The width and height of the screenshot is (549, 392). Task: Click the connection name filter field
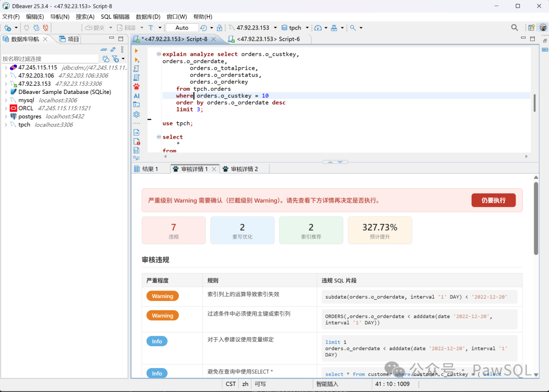[x=50, y=59]
